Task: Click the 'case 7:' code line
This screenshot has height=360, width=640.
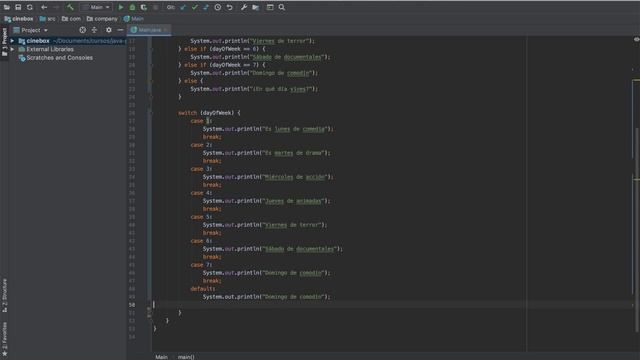Action: coord(201,265)
